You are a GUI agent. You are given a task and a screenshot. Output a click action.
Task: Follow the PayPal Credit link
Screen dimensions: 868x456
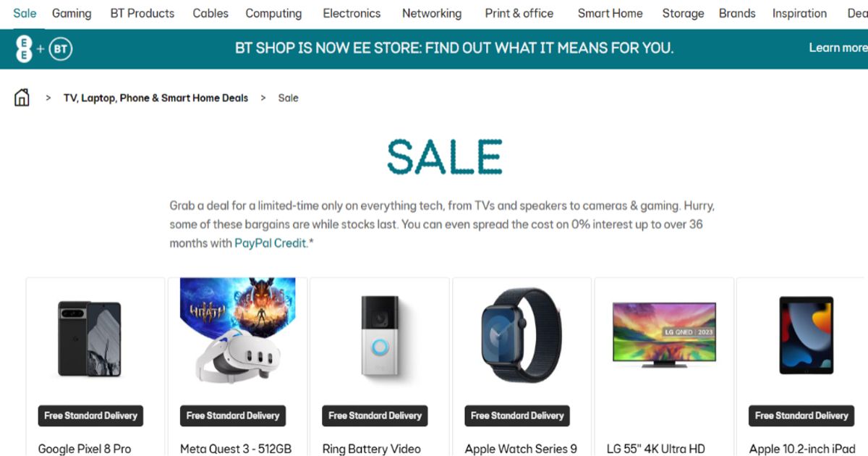[x=271, y=243]
